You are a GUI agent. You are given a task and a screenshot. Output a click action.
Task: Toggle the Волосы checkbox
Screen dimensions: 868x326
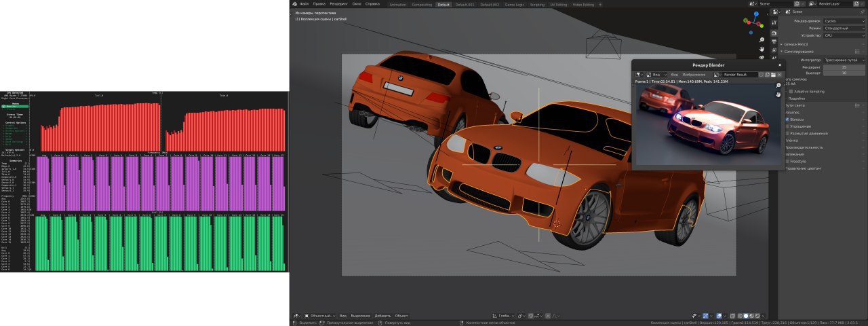click(787, 120)
